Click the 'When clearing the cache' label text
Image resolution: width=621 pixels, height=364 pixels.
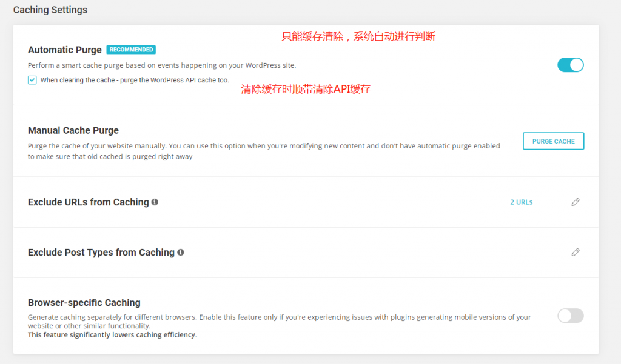pos(135,80)
